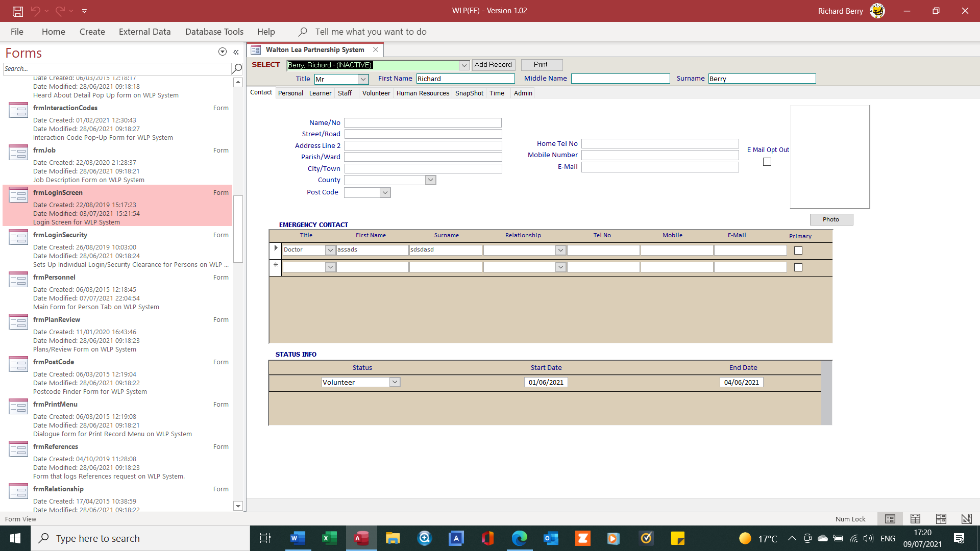Select frmJob form icon

18,153
